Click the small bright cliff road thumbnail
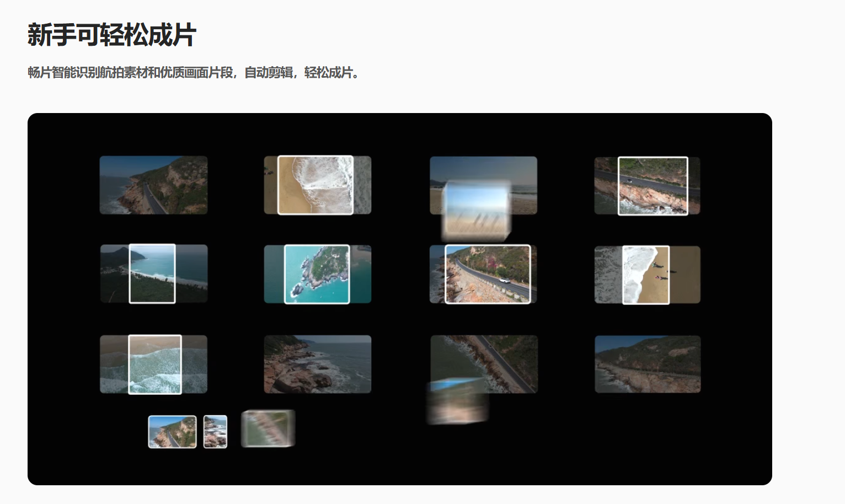 172,432
